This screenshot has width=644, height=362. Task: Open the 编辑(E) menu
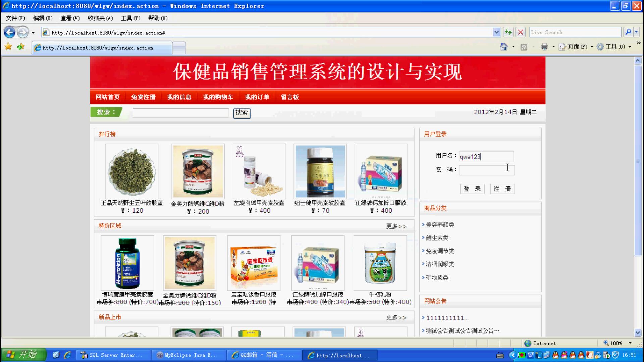[43, 18]
